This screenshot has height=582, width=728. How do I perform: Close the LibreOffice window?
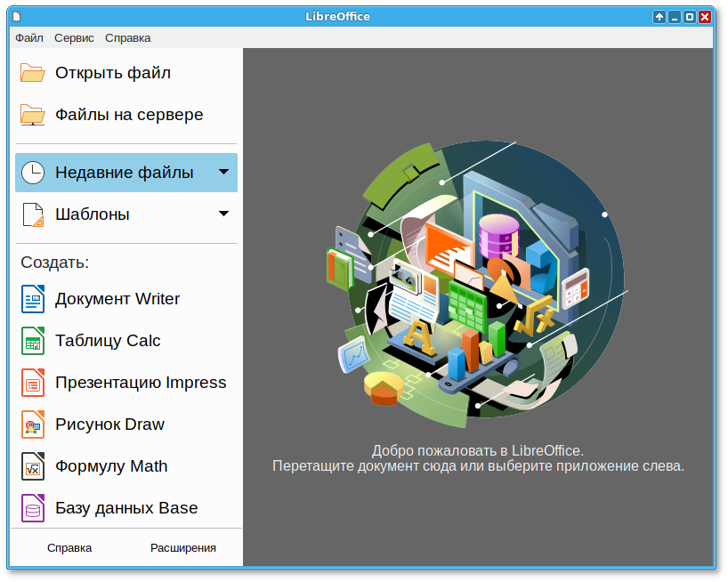[705, 17]
